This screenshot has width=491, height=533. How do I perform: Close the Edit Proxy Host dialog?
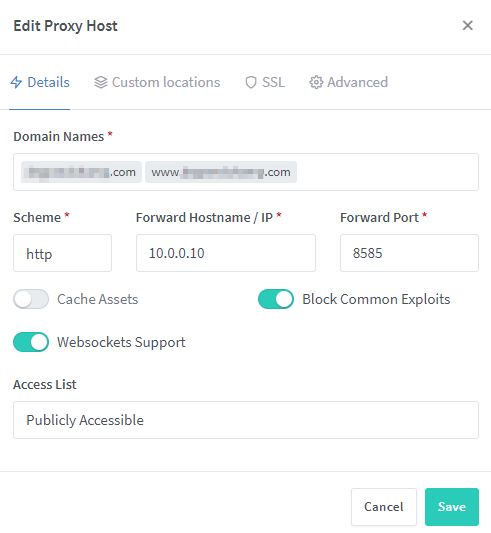point(468,25)
